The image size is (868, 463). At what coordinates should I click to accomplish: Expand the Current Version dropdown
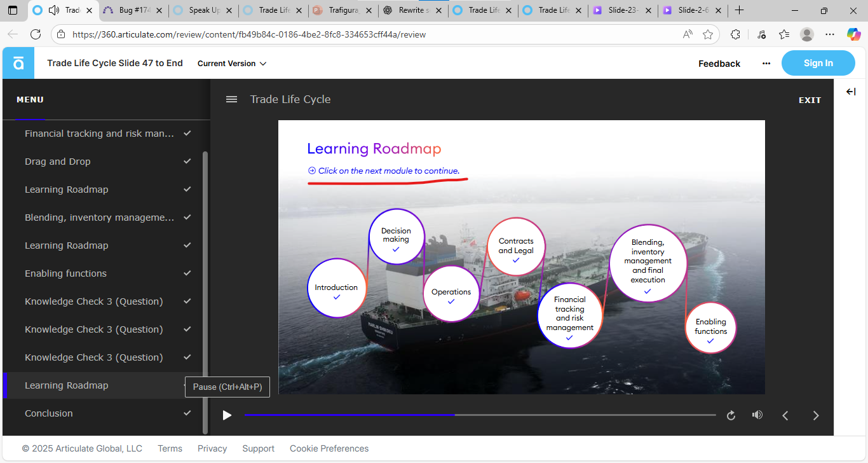pos(232,64)
